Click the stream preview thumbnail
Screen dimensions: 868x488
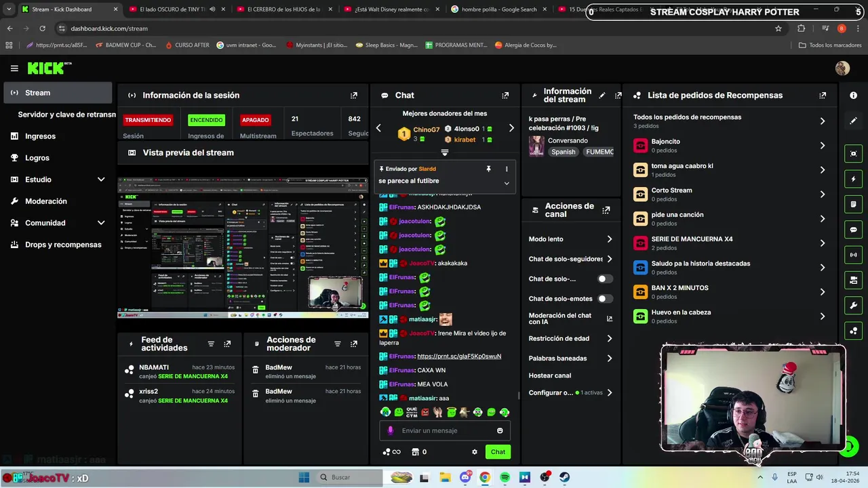click(243, 247)
